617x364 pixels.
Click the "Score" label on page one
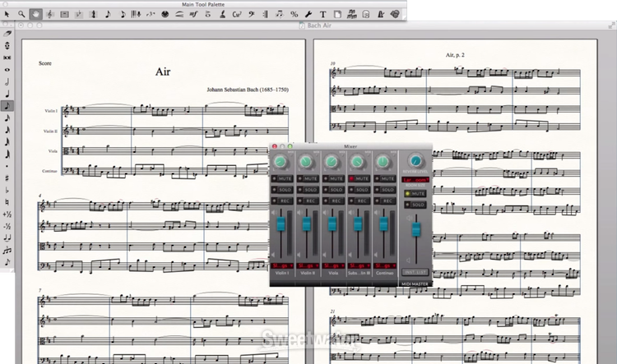click(45, 63)
